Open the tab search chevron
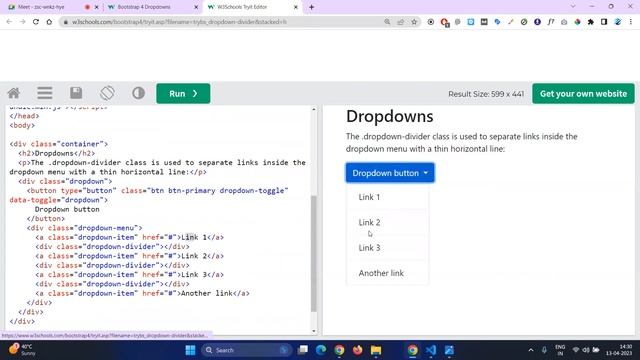This screenshot has width=640, height=360. coord(573,7)
